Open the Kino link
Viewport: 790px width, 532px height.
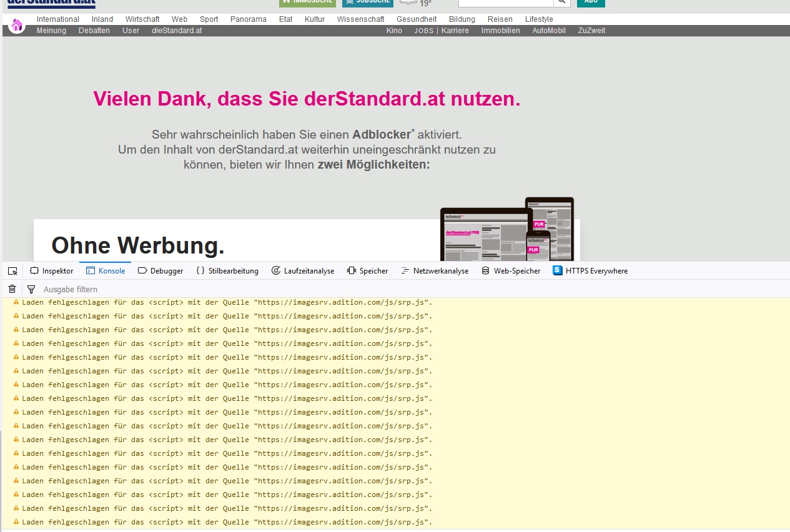click(x=394, y=31)
